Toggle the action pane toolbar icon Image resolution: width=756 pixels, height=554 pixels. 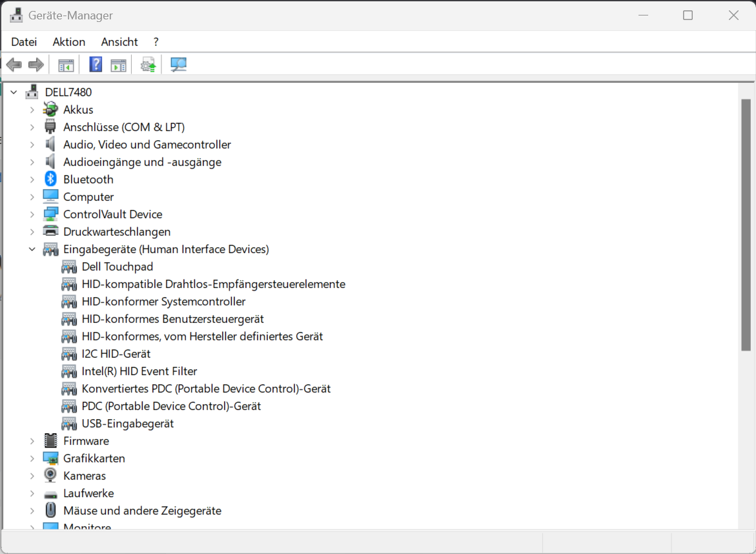118,65
